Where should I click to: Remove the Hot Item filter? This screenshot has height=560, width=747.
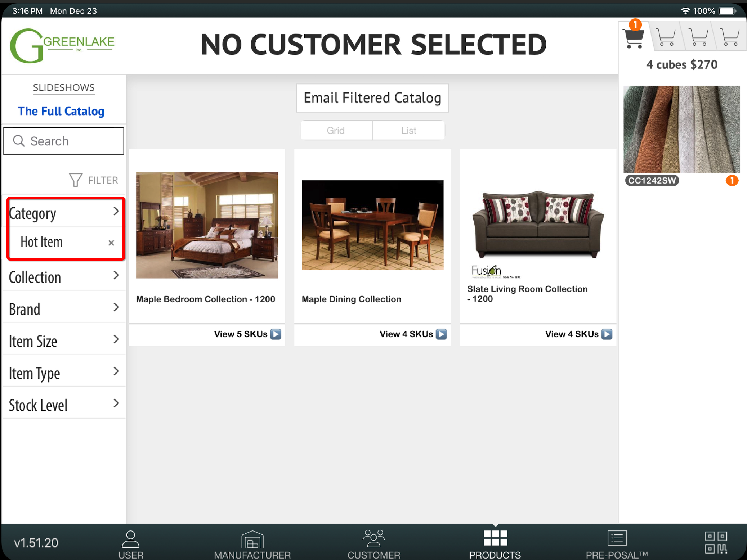[111, 243]
